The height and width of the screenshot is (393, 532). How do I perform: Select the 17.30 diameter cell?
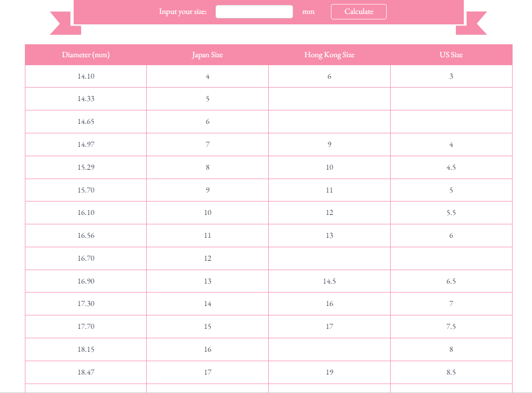(x=86, y=304)
